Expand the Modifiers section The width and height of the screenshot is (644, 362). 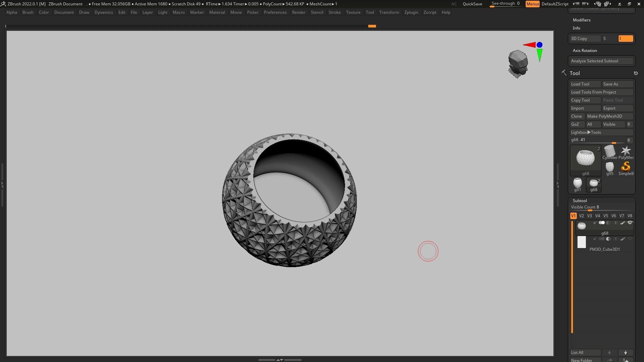pos(582,20)
